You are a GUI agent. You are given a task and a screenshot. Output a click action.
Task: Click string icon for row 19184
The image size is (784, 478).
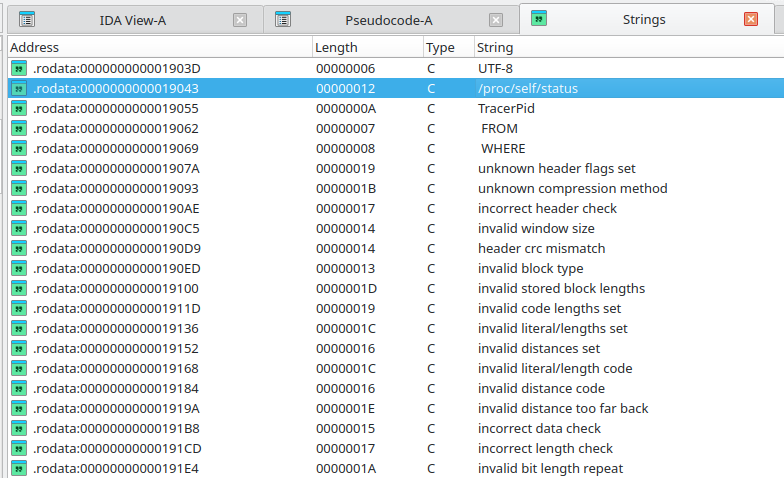(19, 388)
